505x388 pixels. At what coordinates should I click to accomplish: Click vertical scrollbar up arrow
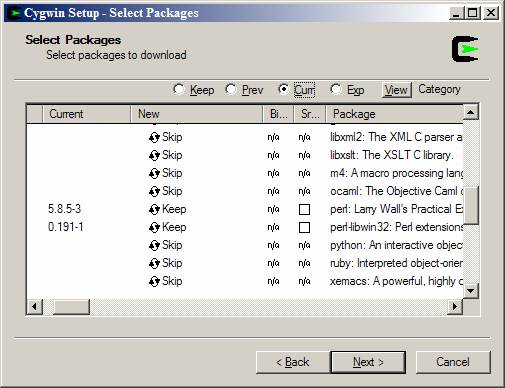[471, 112]
